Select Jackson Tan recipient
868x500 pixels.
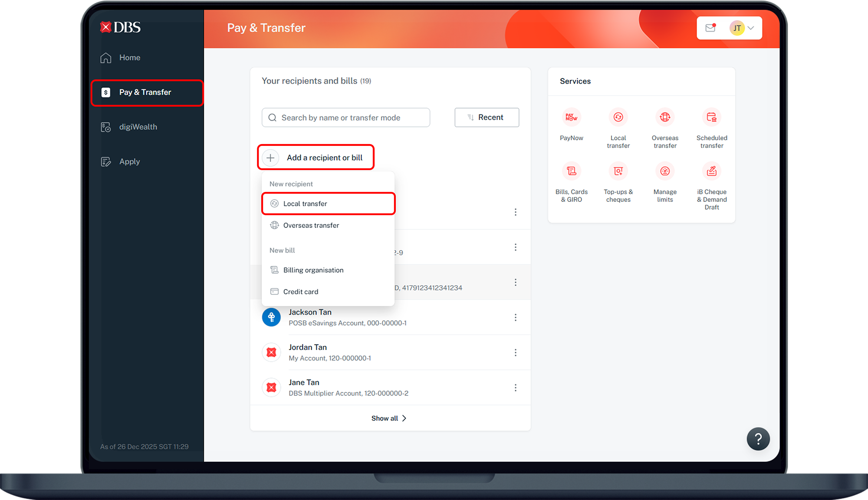(390, 318)
